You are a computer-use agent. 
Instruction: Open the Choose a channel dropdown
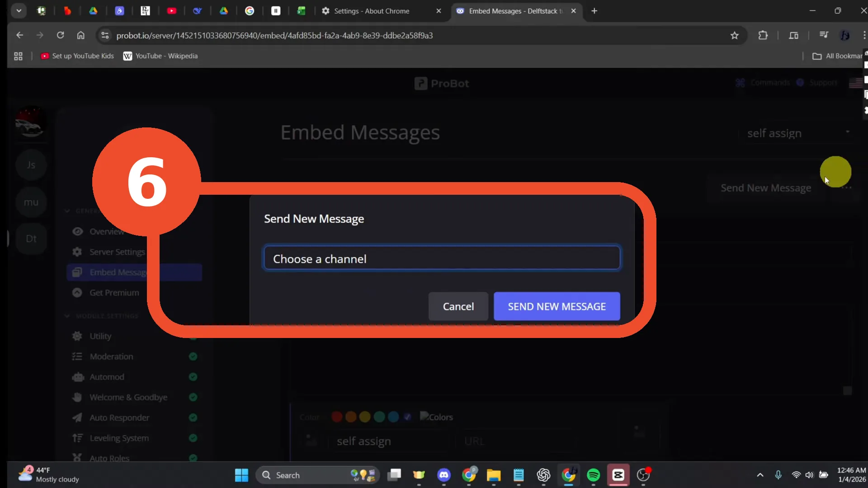point(442,258)
